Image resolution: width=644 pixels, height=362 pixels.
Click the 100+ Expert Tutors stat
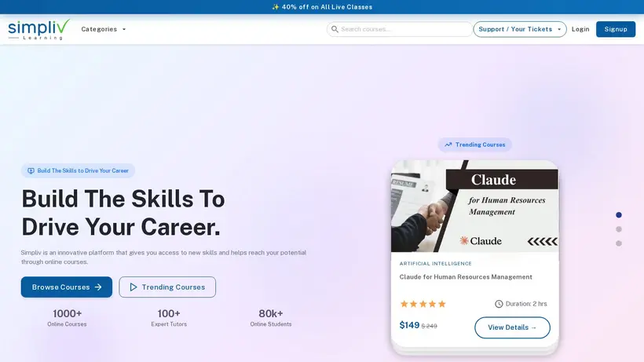pyautogui.click(x=169, y=318)
